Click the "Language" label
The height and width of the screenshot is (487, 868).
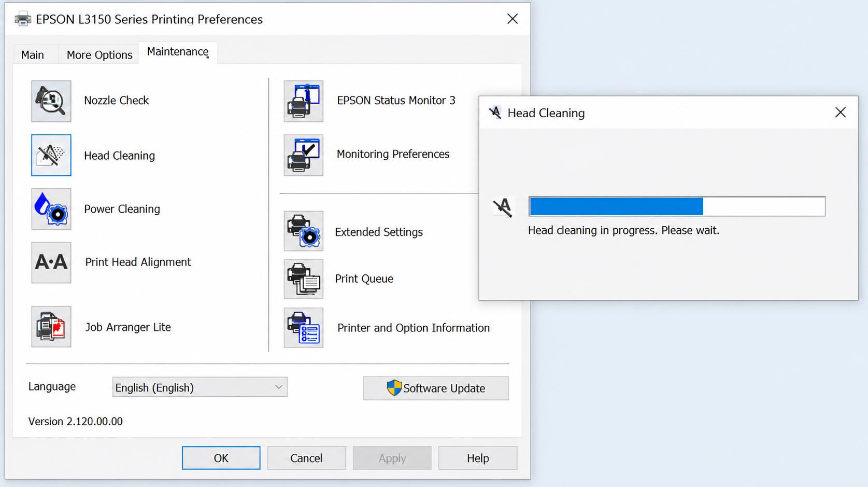(x=52, y=387)
